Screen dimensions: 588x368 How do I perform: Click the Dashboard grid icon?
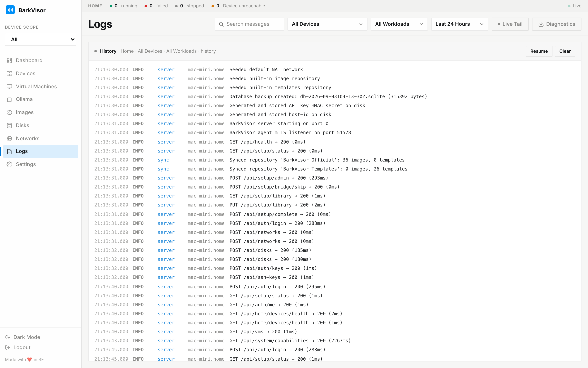click(x=9, y=60)
